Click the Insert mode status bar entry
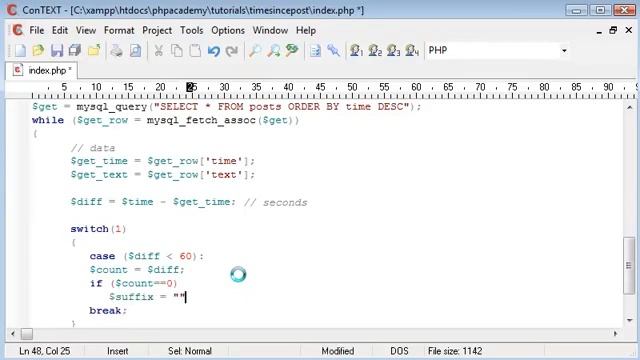 [118, 351]
